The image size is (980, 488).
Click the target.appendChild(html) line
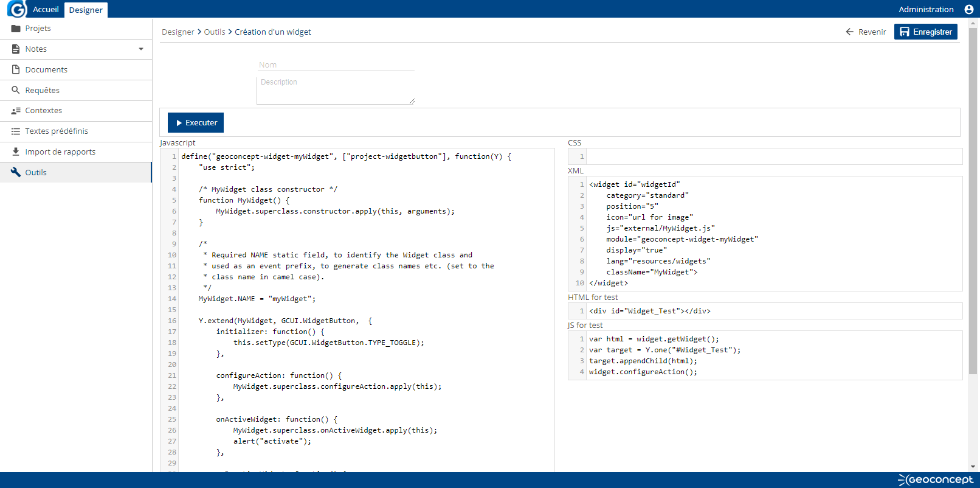pos(643,361)
